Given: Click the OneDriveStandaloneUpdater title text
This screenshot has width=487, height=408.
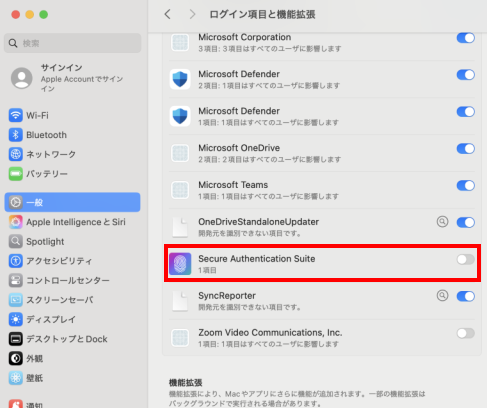Looking at the screenshot, I should [258, 222].
